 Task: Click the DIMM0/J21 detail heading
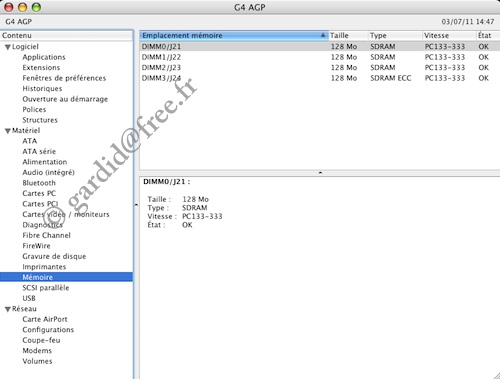coord(167,182)
